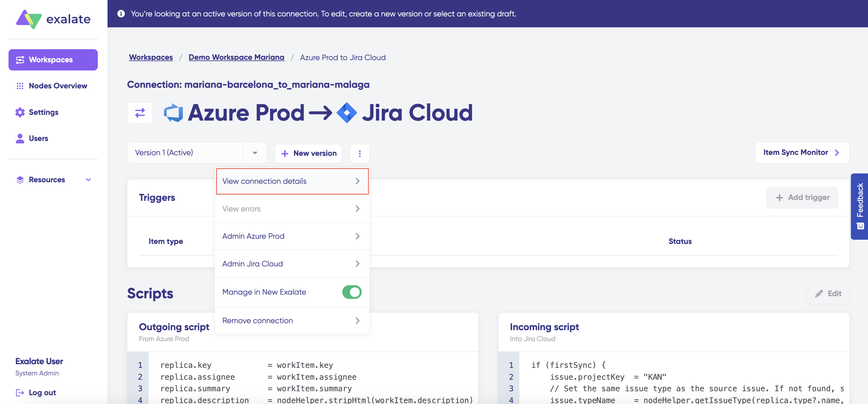
Task: Click the swap direction arrows icon
Action: (x=140, y=112)
